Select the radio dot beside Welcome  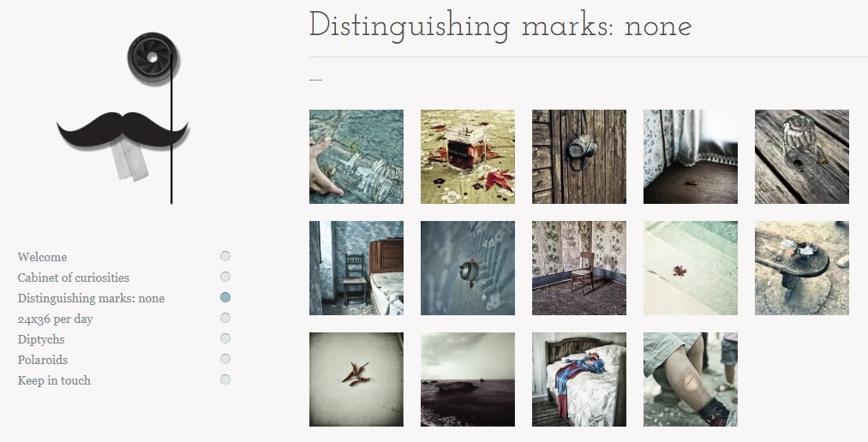(x=225, y=256)
